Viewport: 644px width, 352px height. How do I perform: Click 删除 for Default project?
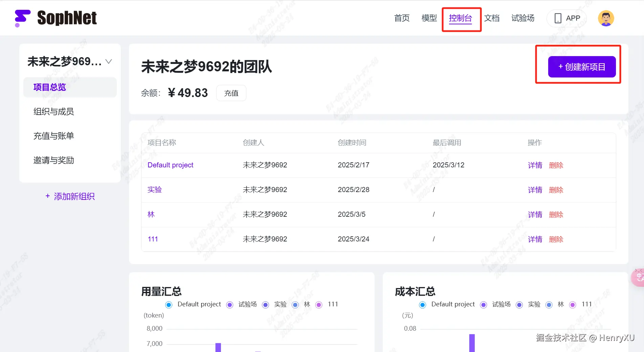[x=556, y=165]
